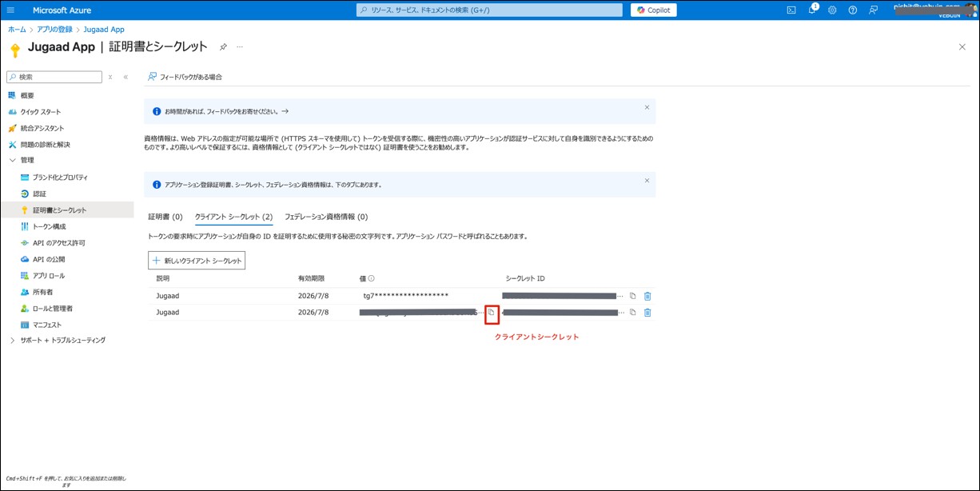Clear the sidebar search with the x icon
This screenshot has width=980, height=491.
click(110, 77)
